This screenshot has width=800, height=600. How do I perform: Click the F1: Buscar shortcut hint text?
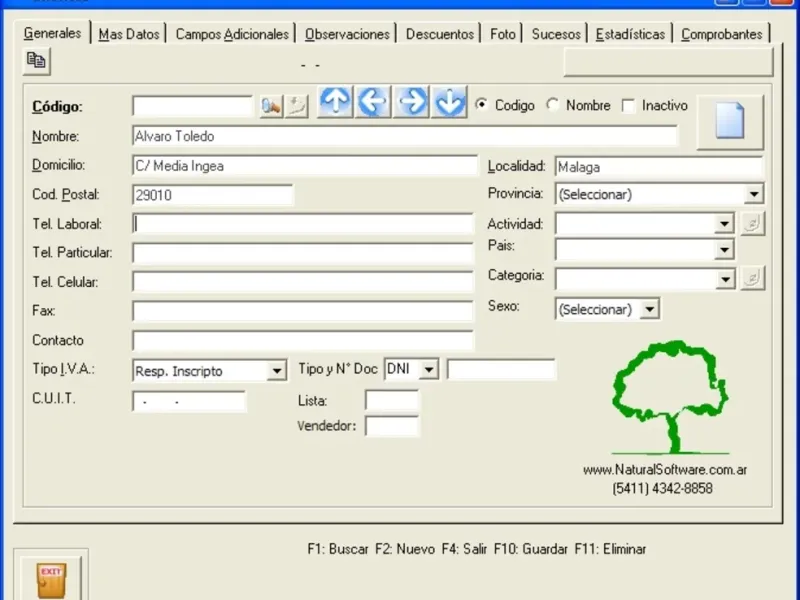[338, 549]
